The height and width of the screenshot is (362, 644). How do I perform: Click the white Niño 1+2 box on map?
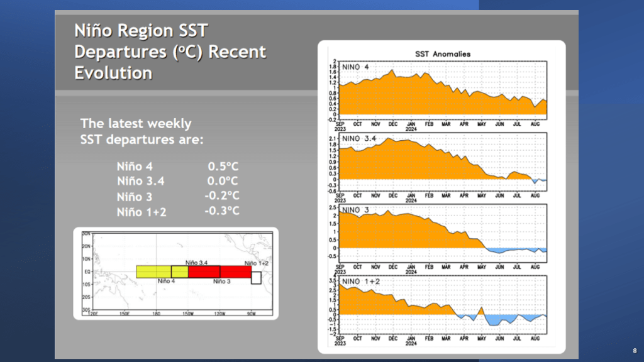click(x=256, y=277)
